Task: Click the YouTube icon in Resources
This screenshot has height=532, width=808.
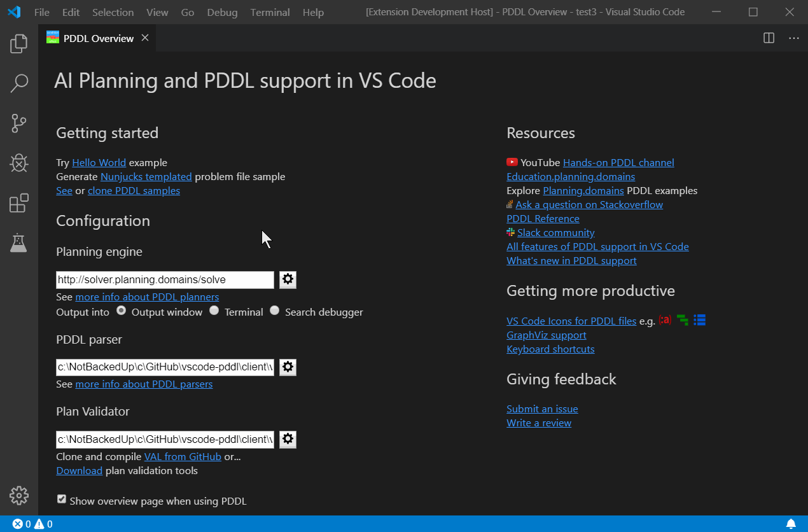Action: (512, 162)
